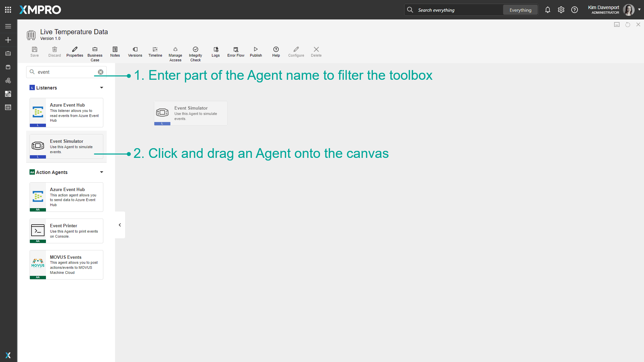Click the Error Flow icon
Viewport: 644px width, 362px height.
click(x=235, y=51)
